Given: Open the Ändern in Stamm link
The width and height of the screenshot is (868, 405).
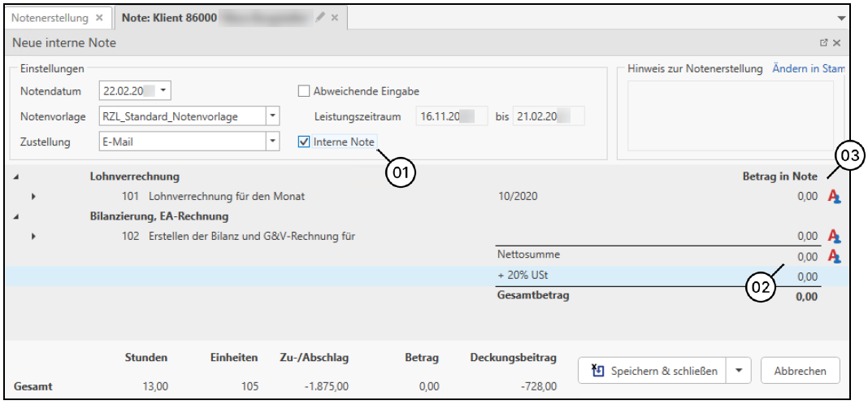Looking at the screenshot, I should (x=808, y=69).
